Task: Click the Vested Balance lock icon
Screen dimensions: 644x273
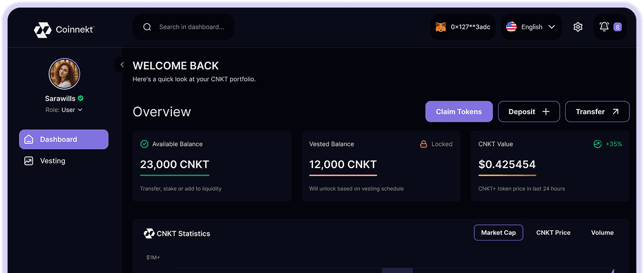Action: [424, 144]
